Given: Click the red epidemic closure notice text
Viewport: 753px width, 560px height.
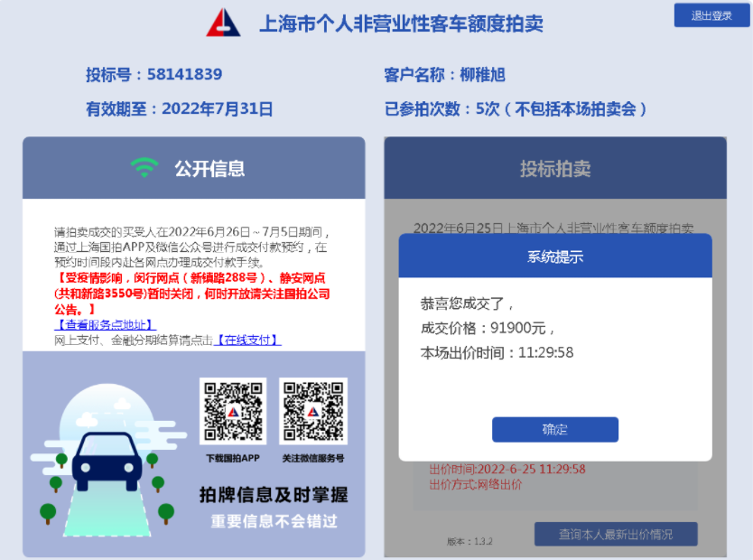Looking at the screenshot, I should point(192,294).
